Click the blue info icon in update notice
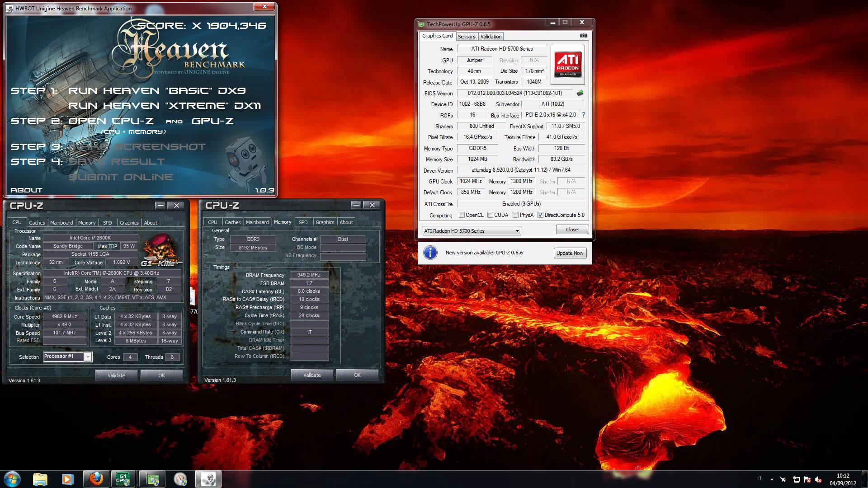868x488 pixels. point(430,253)
